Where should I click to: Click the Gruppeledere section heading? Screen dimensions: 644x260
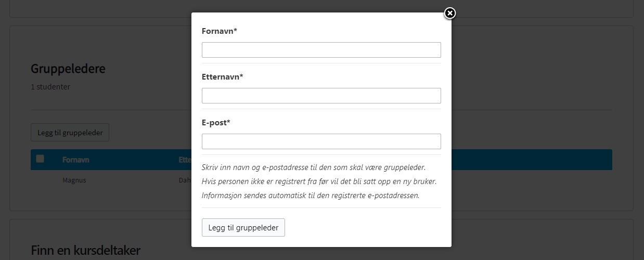point(68,69)
